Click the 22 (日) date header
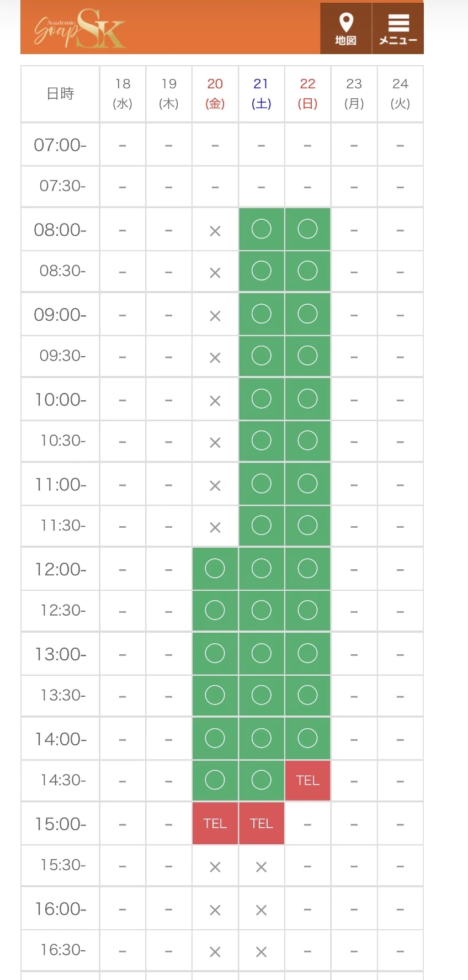The width and height of the screenshot is (468, 980). 307,93
